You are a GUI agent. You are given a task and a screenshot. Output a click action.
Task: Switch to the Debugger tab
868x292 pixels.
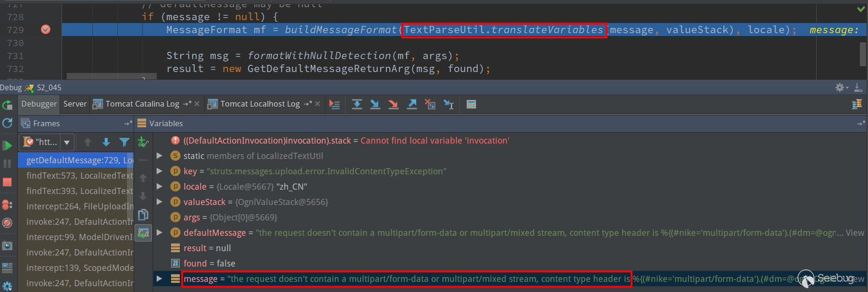[x=39, y=104]
